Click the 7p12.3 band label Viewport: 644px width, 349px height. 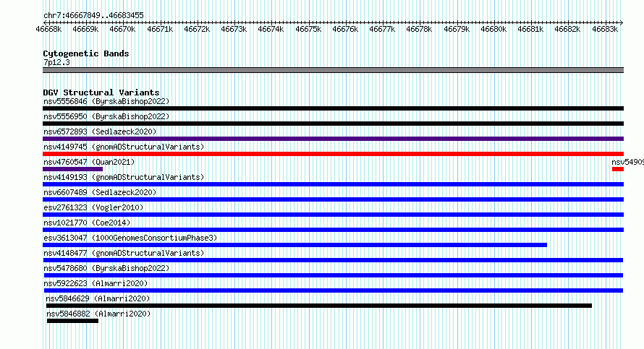coord(56,62)
